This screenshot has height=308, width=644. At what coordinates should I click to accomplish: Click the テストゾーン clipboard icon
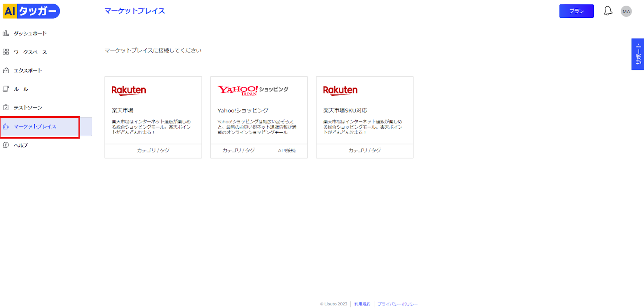coord(6,107)
